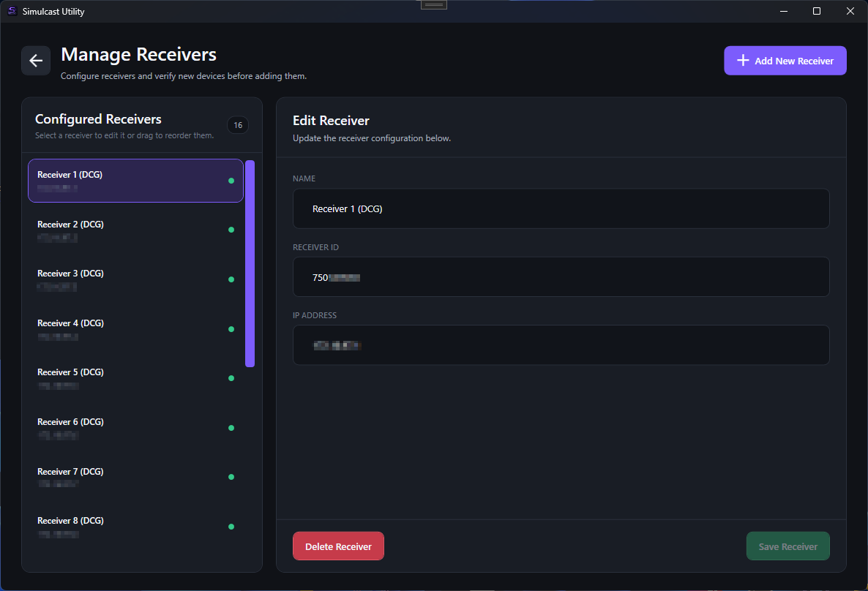The height and width of the screenshot is (591, 868).
Task: Click the green status dot for Receiver 5
Action: 231,378
